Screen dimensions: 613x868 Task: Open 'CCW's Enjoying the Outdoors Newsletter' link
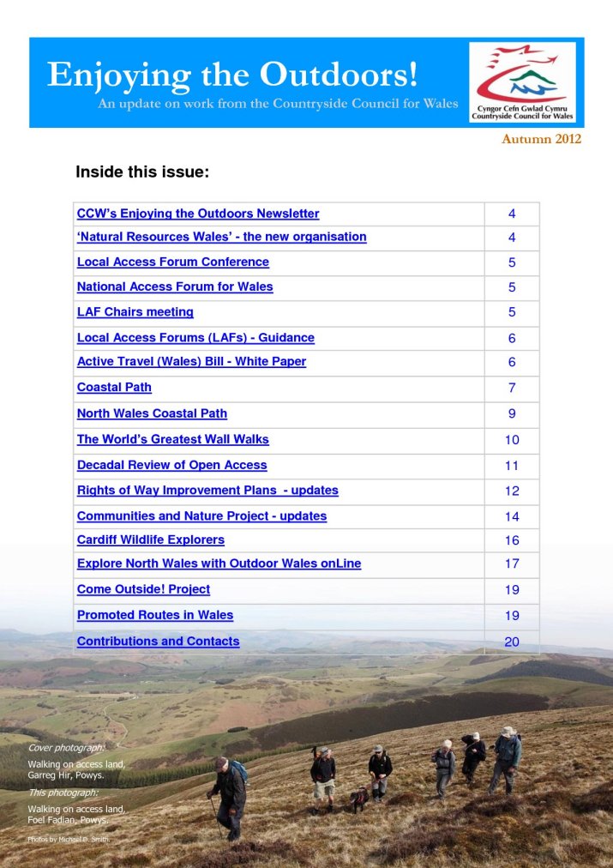[198, 214]
